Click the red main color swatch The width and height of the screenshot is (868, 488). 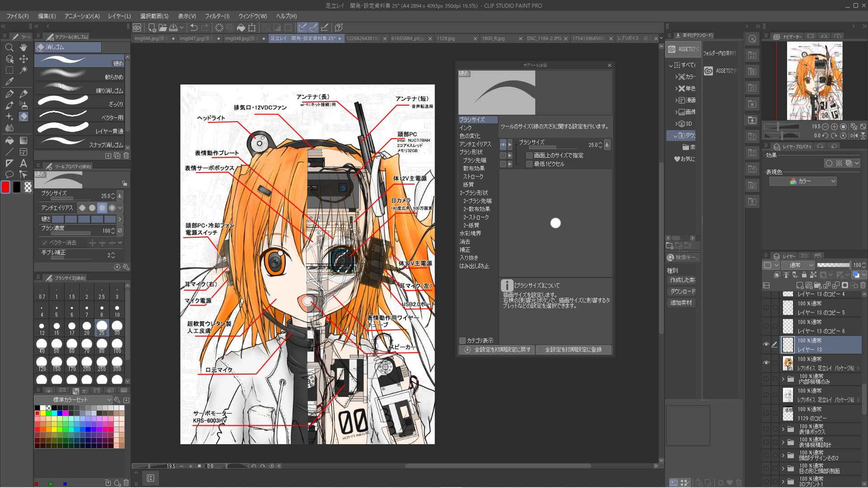pos(5,187)
